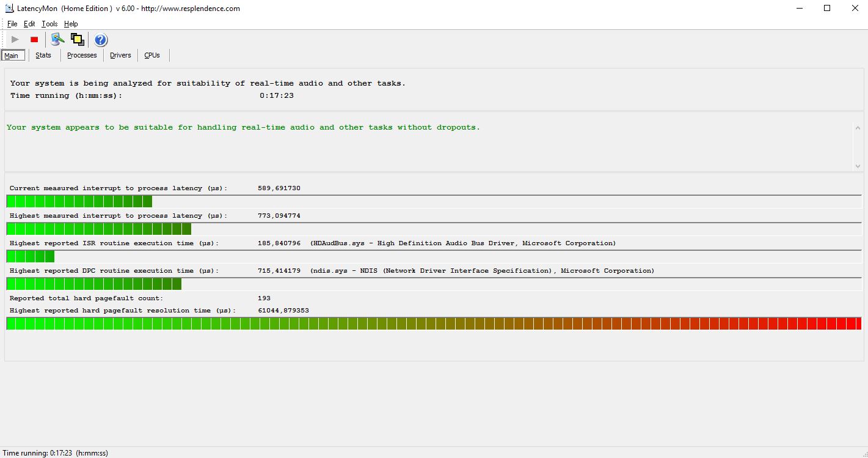
Task: Select the Main tab
Action: pos(13,56)
